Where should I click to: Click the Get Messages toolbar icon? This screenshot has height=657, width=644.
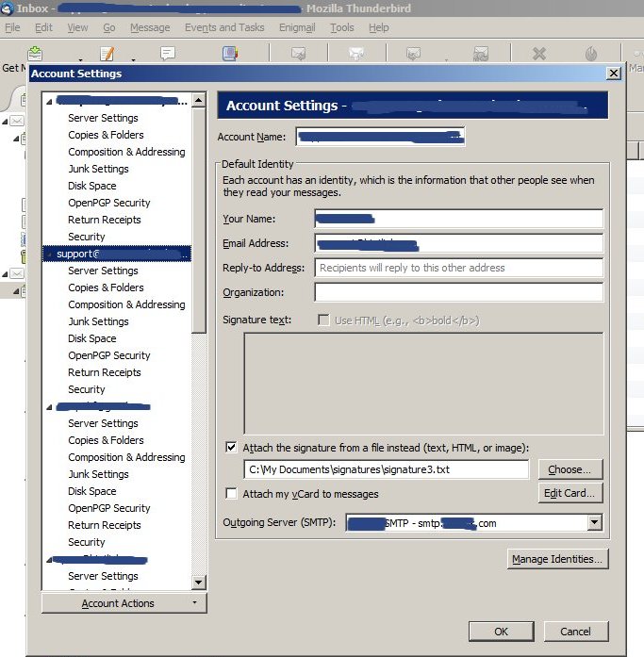(x=35, y=54)
